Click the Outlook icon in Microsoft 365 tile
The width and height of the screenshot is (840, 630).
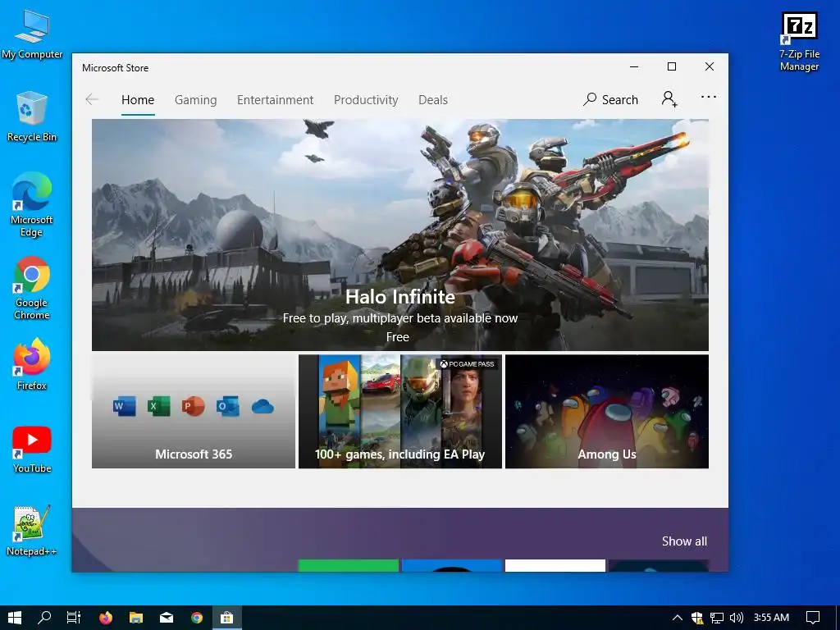pyautogui.click(x=228, y=406)
